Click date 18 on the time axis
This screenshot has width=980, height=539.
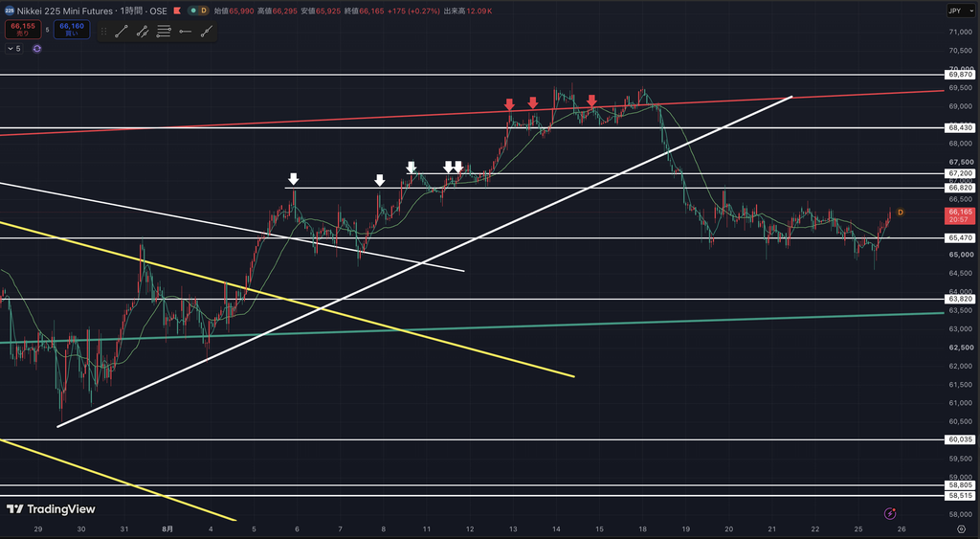click(642, 529)
